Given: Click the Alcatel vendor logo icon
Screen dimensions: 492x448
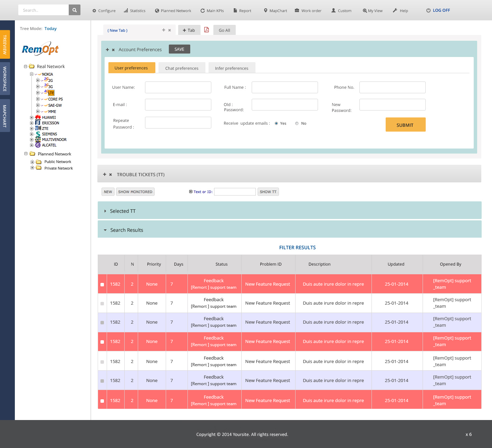Looking at the screenshot, I should (x=38, y=145).
